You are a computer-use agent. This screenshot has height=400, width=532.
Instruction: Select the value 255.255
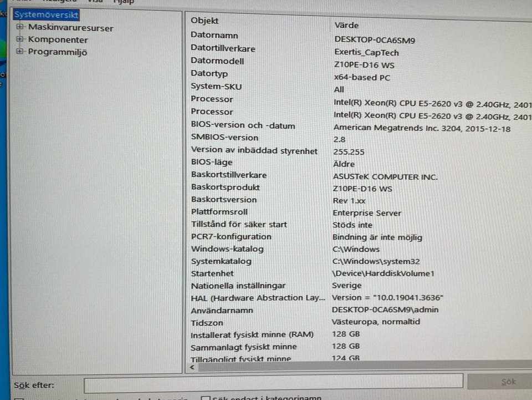(349, 152)
